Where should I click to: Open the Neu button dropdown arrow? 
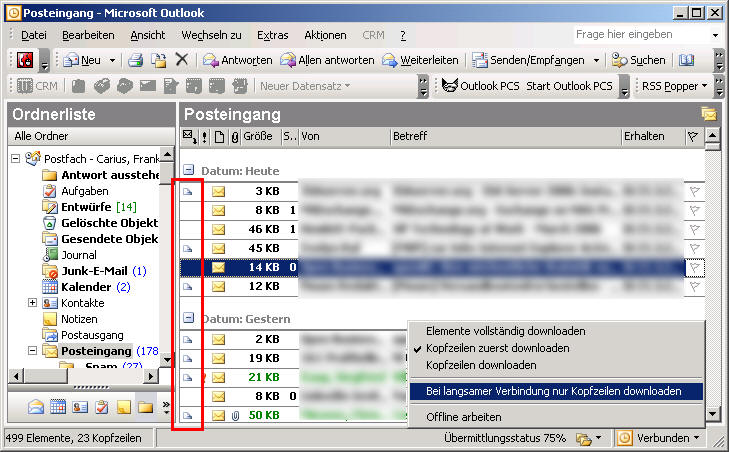(x=112, y=60)
